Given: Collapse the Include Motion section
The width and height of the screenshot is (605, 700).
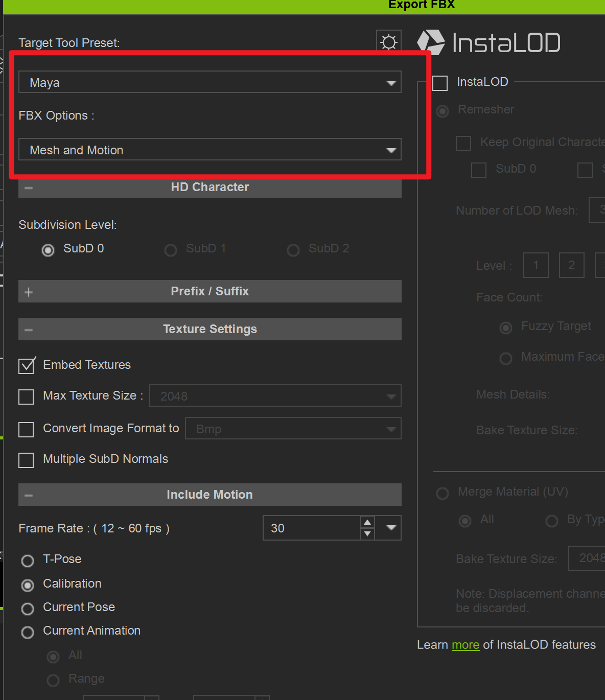Looking at the screenshot, I should [x=29, y=495].
